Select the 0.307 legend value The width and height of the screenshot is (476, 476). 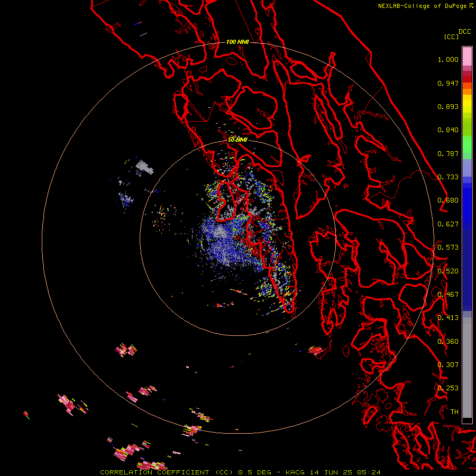tap(448, 365)
